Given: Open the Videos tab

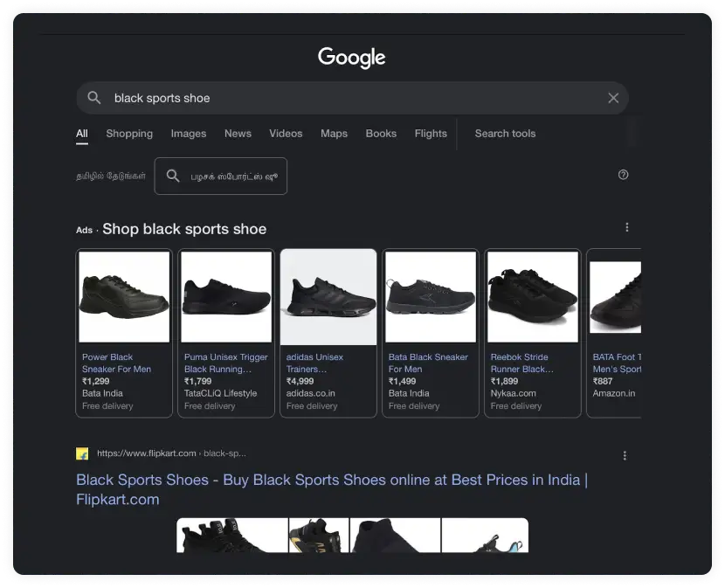Looking at the screenshot, I should [x=286, y=134].
